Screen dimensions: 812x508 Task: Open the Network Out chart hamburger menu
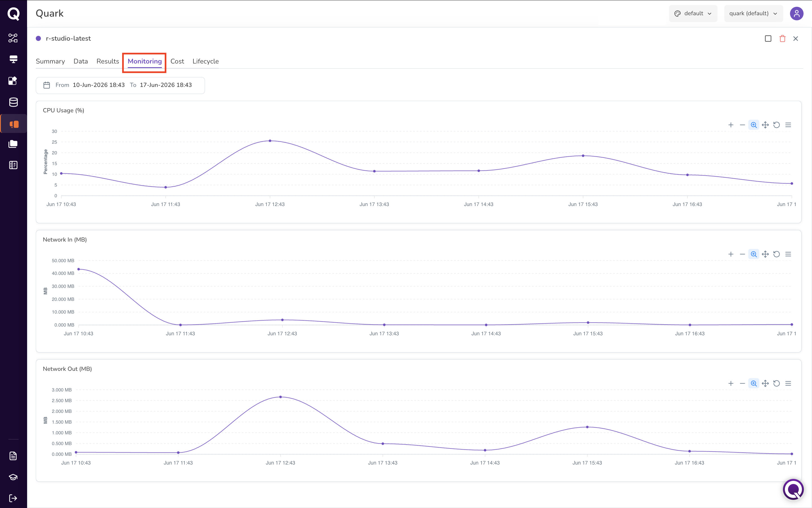pyautogui.click(x=788, y=383)
